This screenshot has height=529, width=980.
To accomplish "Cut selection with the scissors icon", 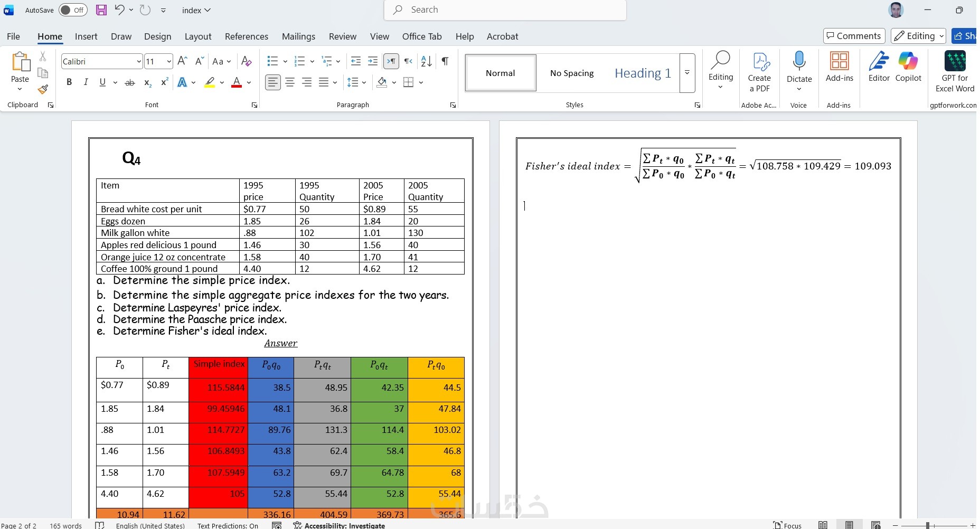I will [x=43, y=56].
